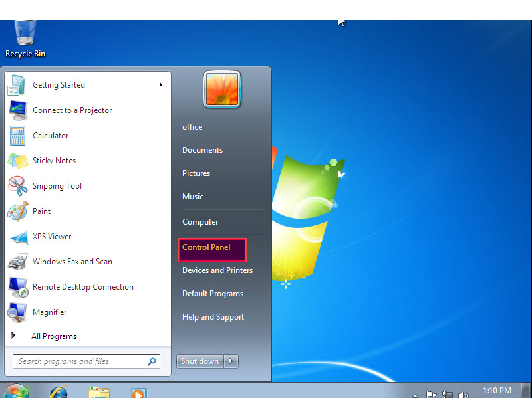Click the orange flower user account picture

tap(222, 90)
